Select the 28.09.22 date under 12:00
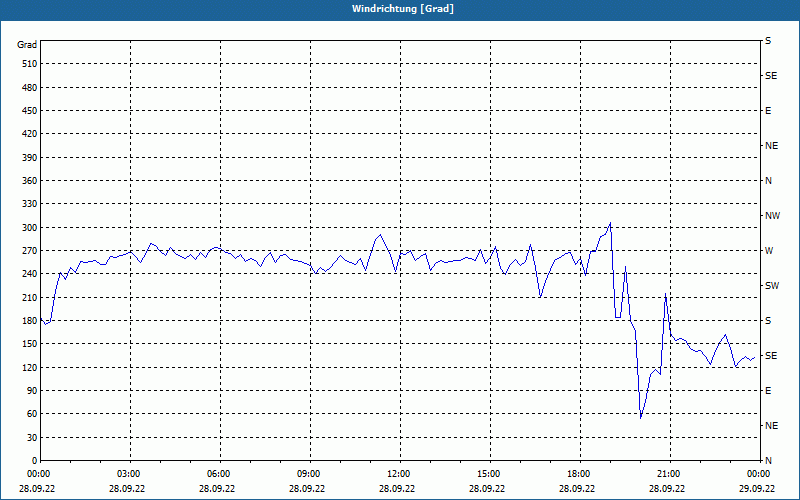This screenshot has height=500, width=800. 397,489
